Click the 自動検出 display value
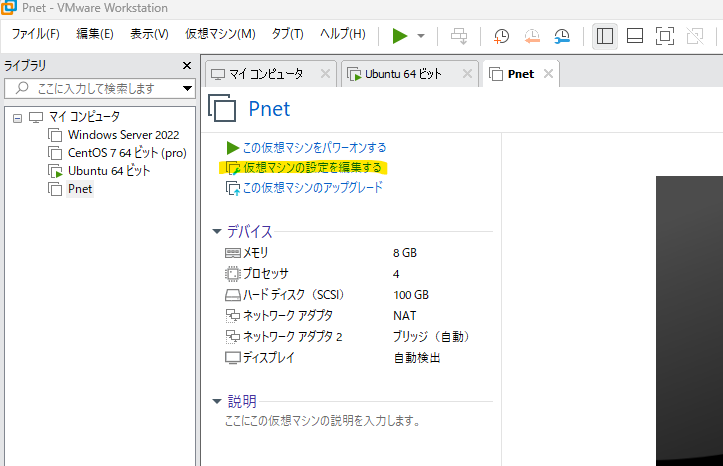 point(417,358)
